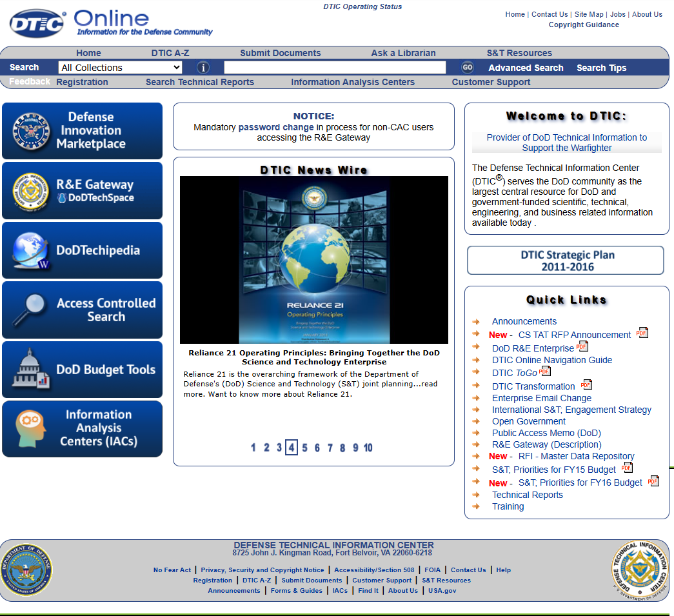Go to news slide 5
This screenshot has height=616, width=674.
tap(304, 448)
